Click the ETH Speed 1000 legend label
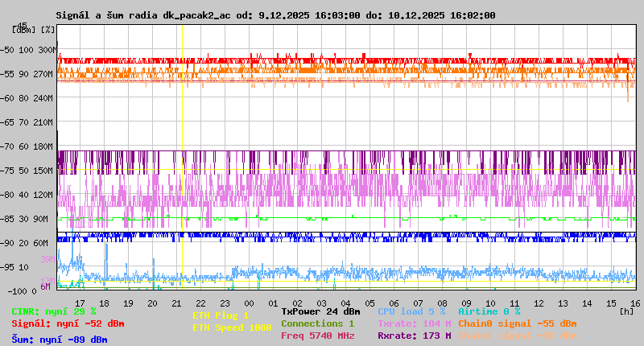Viewport: 644px width, 346px height. [232, 327]
